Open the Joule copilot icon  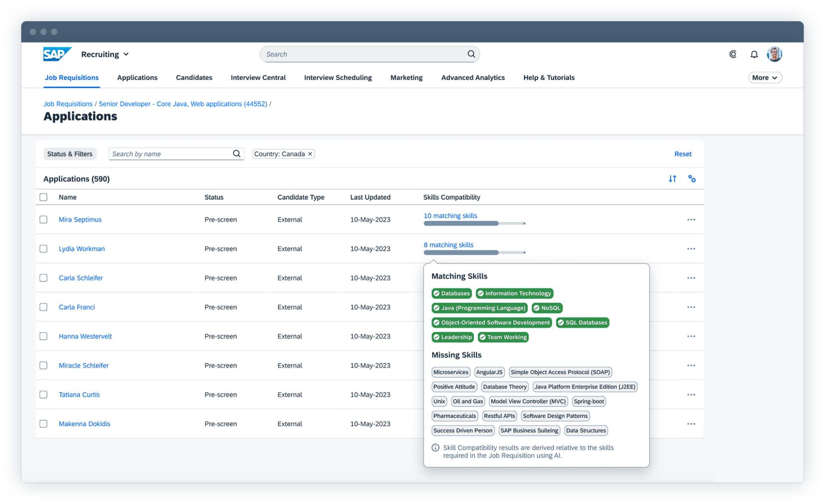pyautogui.click(x=733, y=54)
